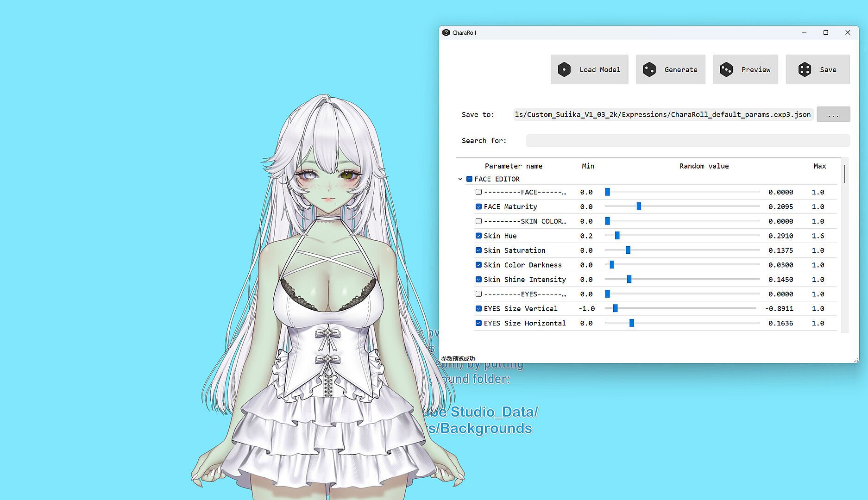This screenshot has height=500, width=868.
Task: Uncheck the EYES Size Vertical checkbox
Action: 478,309
